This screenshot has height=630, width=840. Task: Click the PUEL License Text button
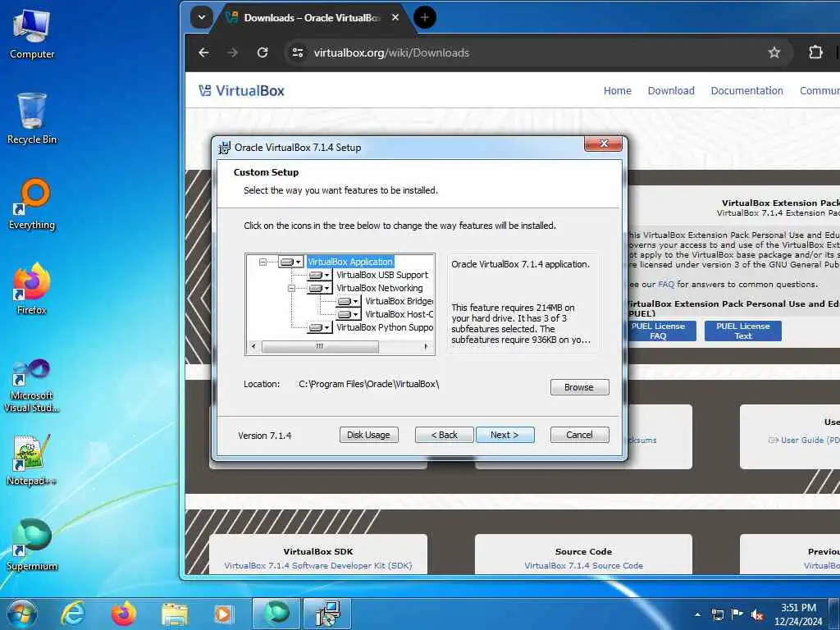743,331
